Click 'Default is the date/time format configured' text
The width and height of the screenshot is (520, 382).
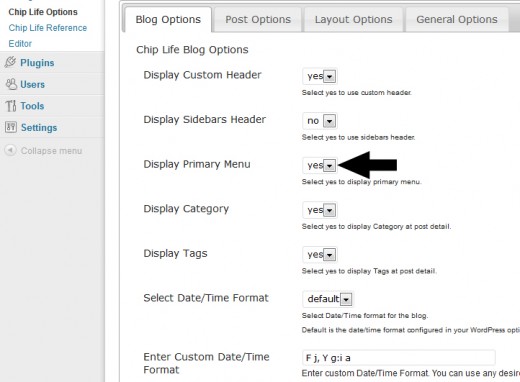click(x=411, y=330)
